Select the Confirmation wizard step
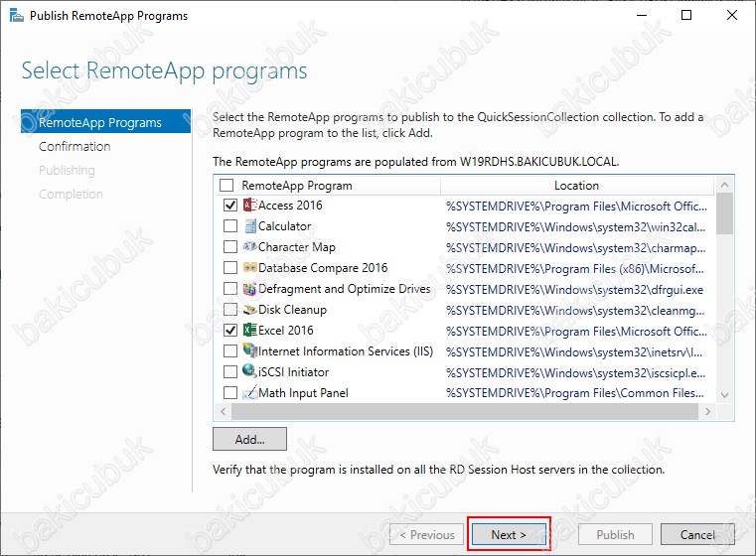This screenshot has height=556, width=756. tap(75, 147)
